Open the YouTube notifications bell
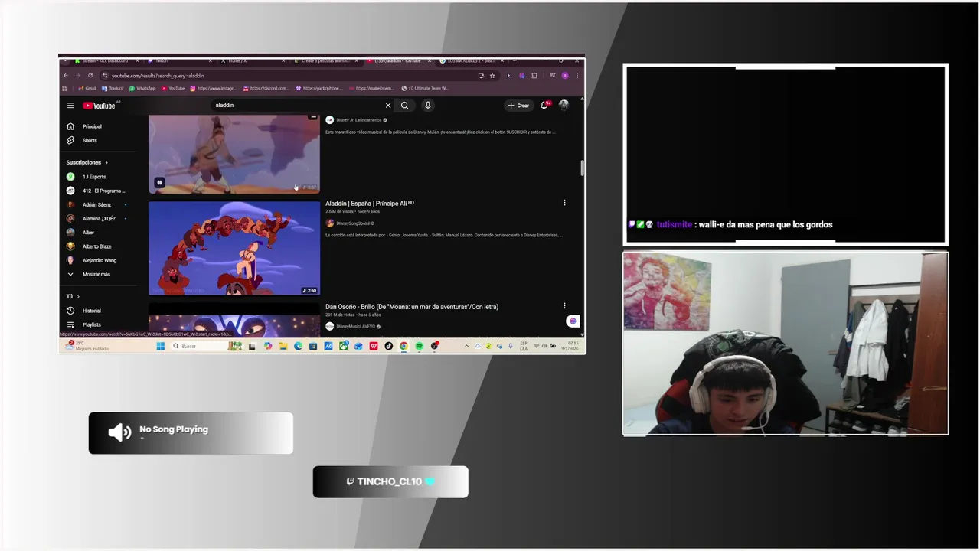980x551 pixels. 544,106
